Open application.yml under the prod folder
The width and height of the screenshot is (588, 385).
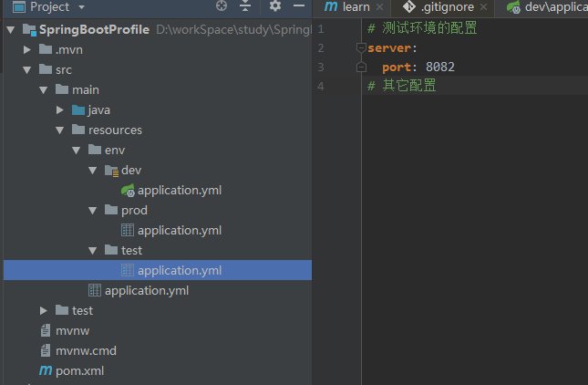click(x=180, y=231)
